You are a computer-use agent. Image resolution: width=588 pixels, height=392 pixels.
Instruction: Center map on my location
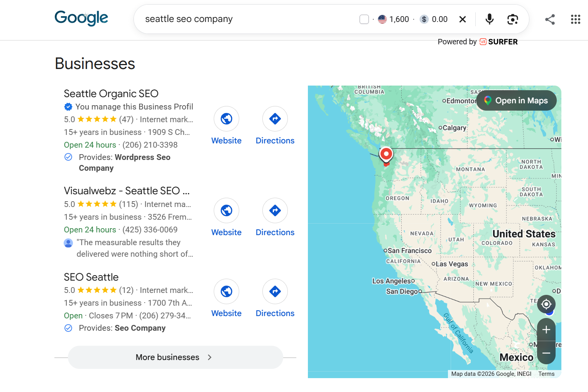click(x=546, y=304)
